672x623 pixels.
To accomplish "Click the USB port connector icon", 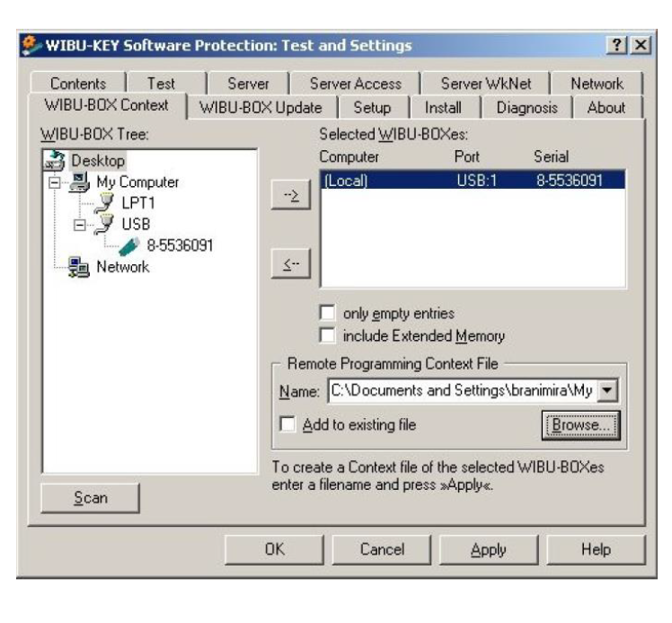I will pos(104,224).
